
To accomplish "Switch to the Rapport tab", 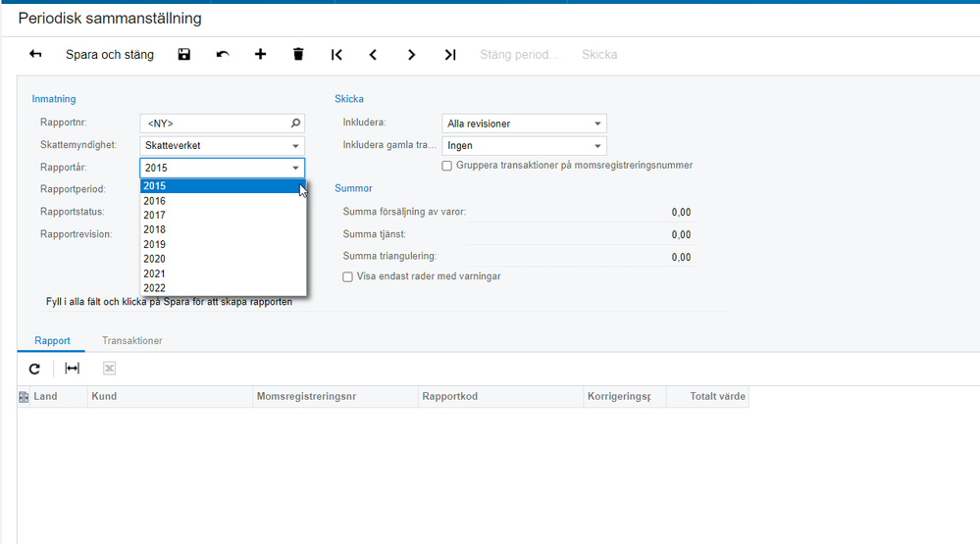I will coord(52,340).
